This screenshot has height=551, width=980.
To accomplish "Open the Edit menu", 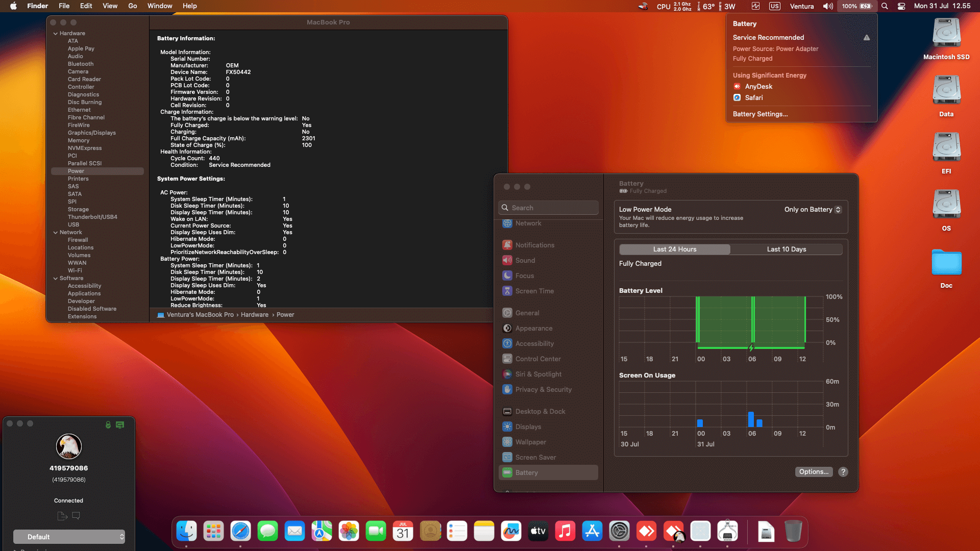I will tap(86, 6).
